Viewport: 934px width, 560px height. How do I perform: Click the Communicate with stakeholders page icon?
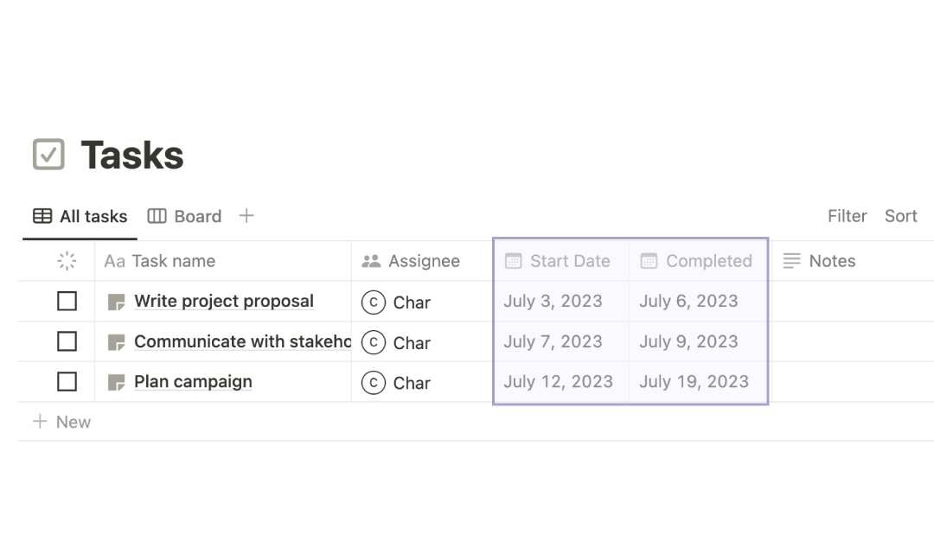[116, 342]
